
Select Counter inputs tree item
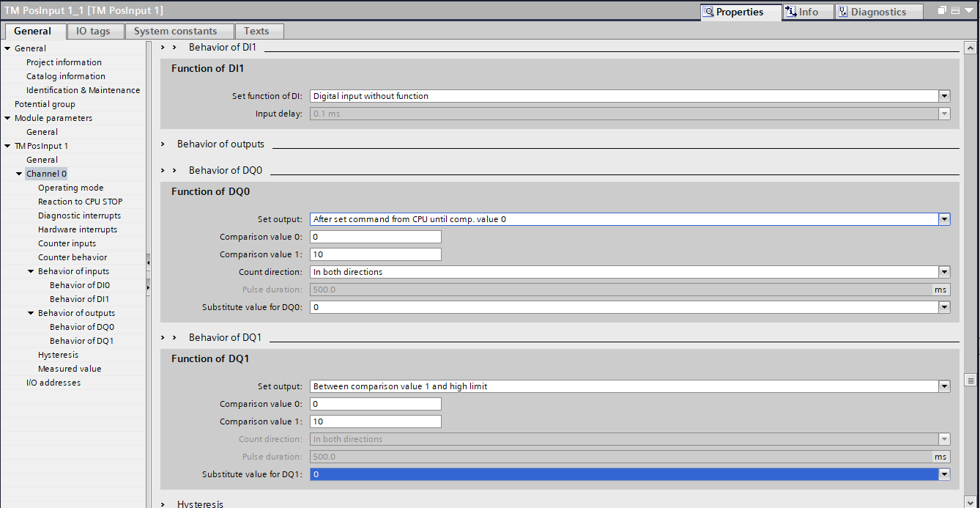[x=67, y=243]
